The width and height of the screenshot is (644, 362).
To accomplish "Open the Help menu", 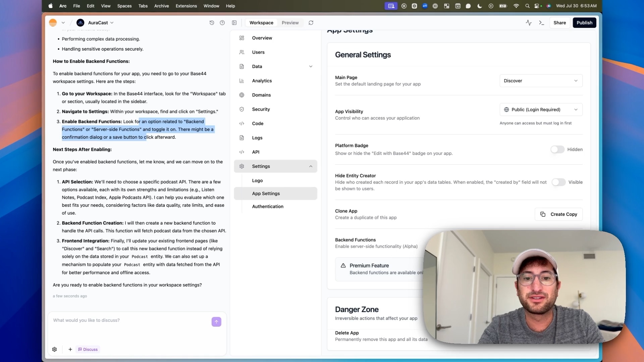I will pos(230,6).
